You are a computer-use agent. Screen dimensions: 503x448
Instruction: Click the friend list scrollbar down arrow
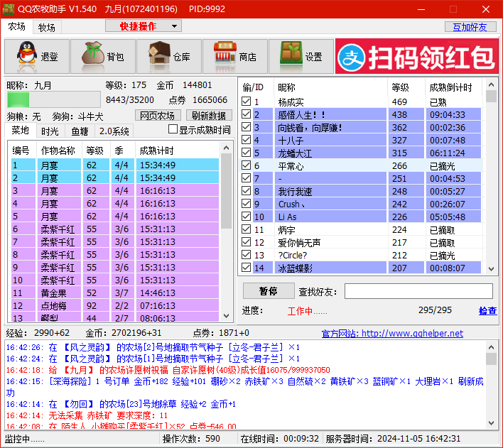(x=491, y=268)
